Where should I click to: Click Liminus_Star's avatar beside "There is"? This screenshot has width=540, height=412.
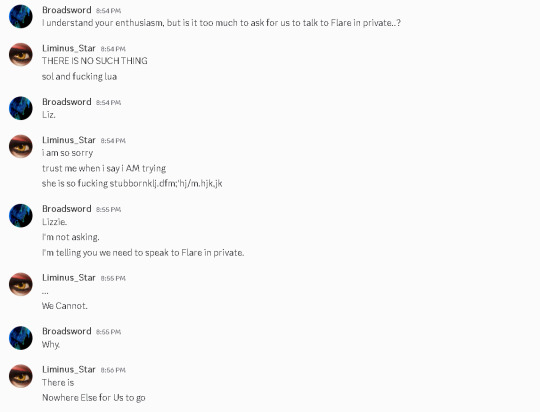pyautogui.click(x=21, y=376)
